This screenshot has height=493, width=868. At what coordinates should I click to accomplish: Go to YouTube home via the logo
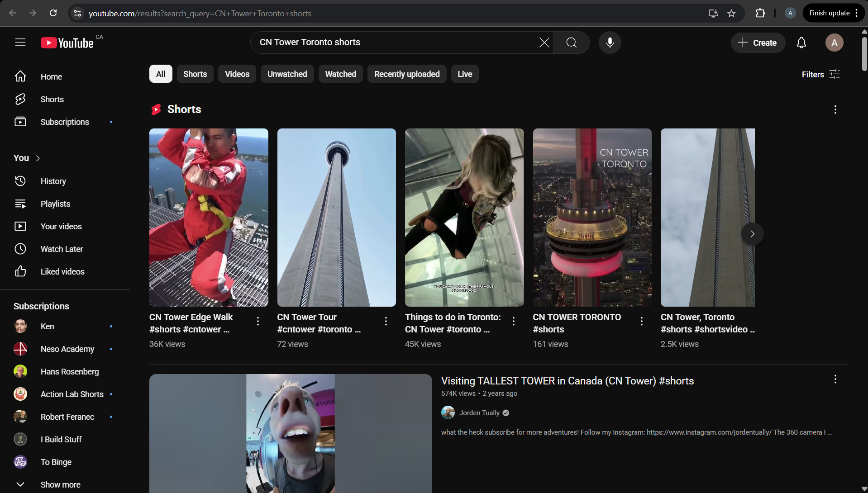tap(67, 43)
